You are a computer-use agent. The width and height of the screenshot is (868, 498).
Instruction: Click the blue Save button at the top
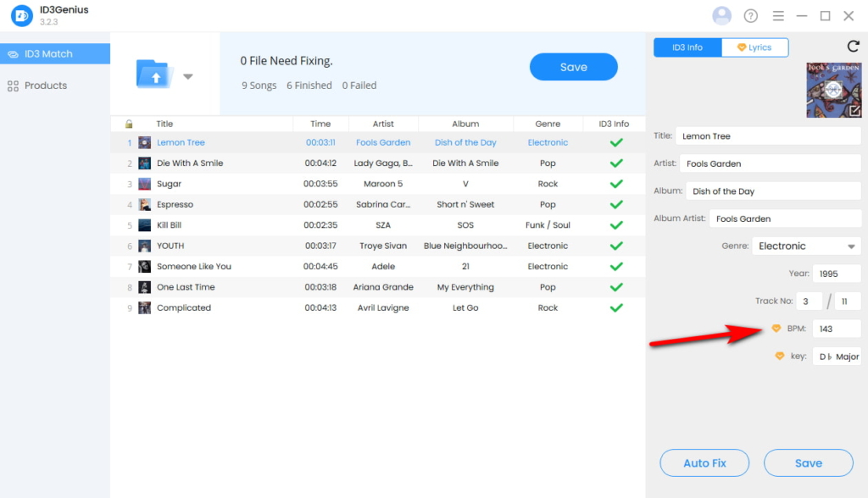tap(573, 66)
